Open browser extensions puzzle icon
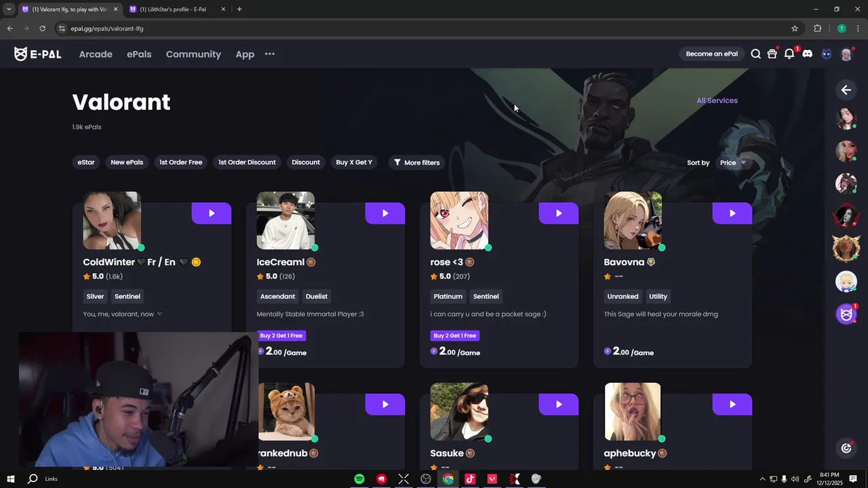 817,28
